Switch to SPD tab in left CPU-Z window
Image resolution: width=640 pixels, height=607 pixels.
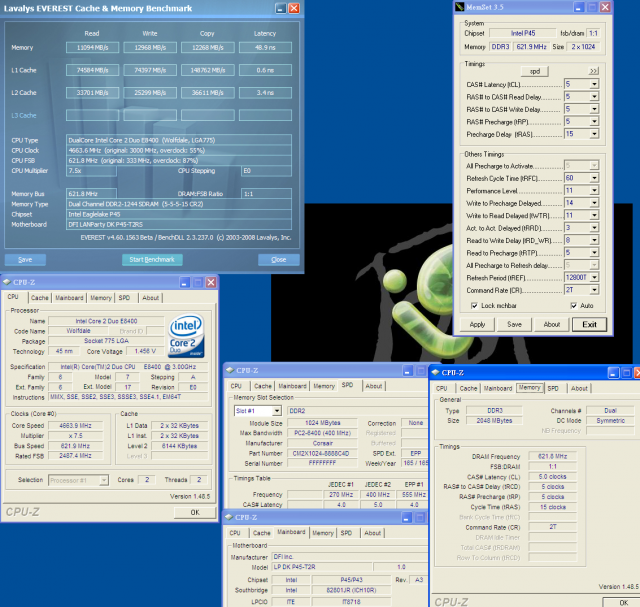click(124, 298)
